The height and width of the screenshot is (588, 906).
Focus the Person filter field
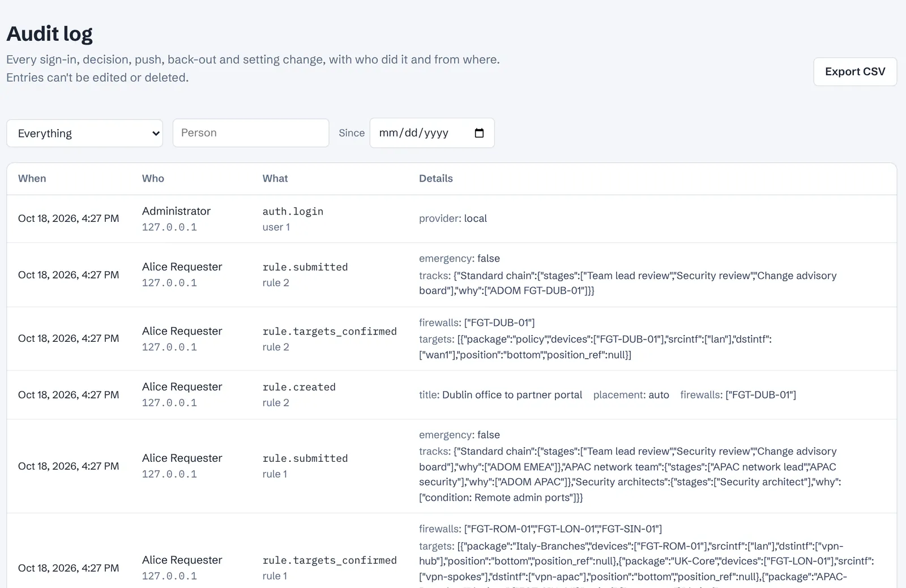[x=251, y=133]
